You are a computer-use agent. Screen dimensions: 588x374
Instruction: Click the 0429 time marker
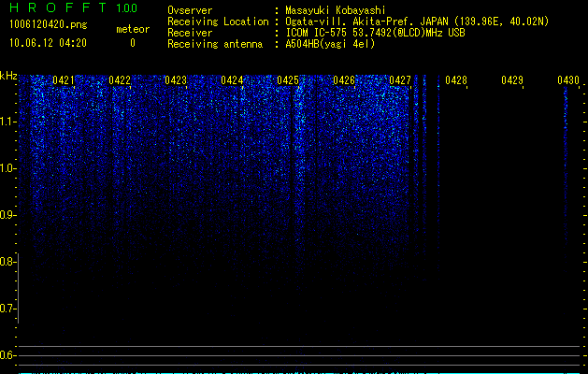(x=512, y=80)
